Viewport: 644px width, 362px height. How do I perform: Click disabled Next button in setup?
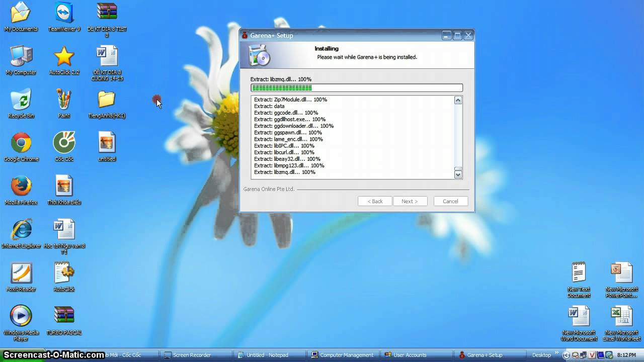click(x=410, y=201)
